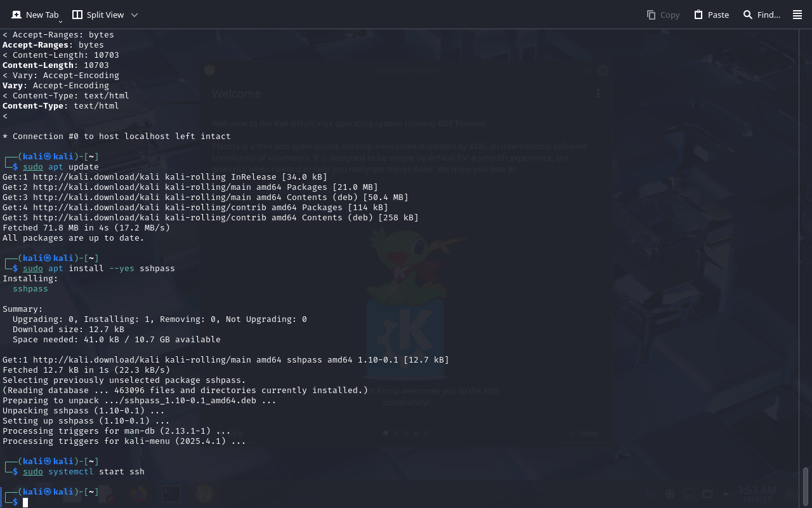This screenshot has width=812, height=508.
Task: Click the upper scrollbar track area
Action: click(806, 190)
